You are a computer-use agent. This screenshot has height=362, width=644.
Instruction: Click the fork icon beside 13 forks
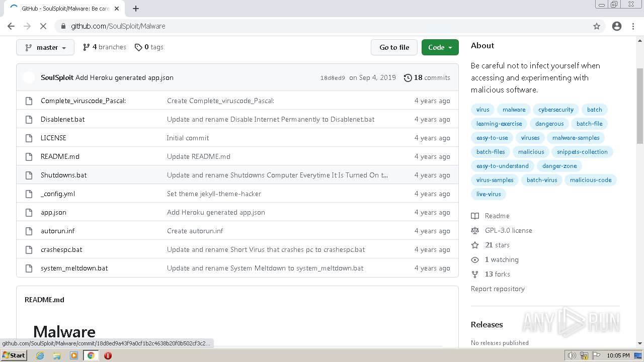click(475, 274)
